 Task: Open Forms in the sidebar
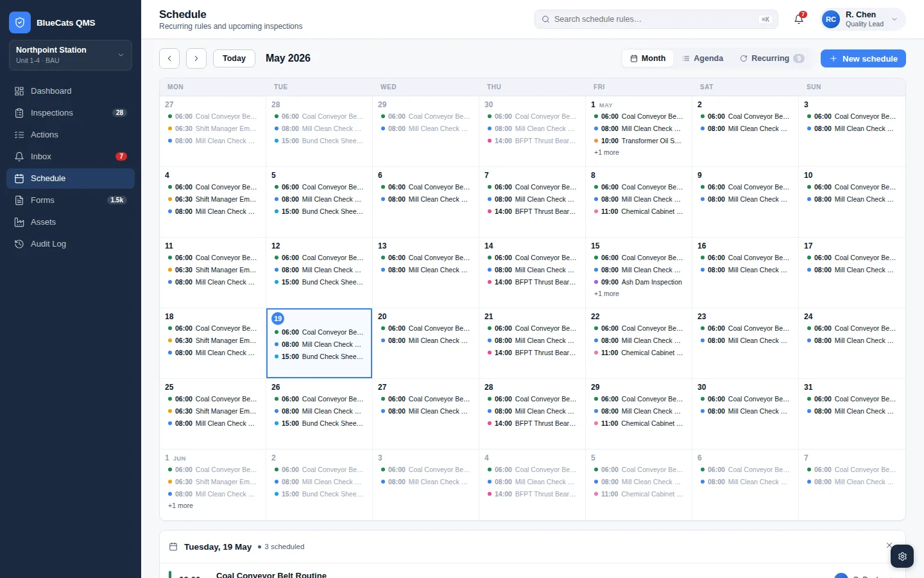(71, 200)
